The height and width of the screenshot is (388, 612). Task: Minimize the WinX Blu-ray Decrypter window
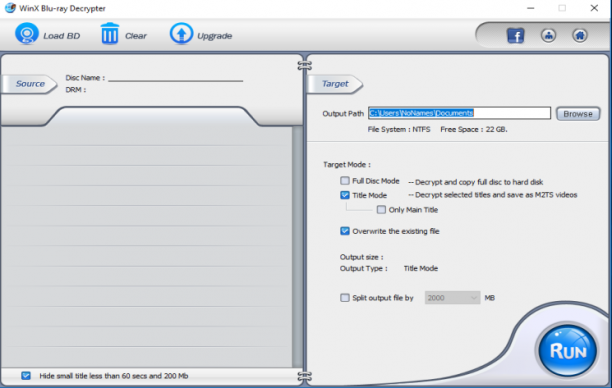(530, 8)
